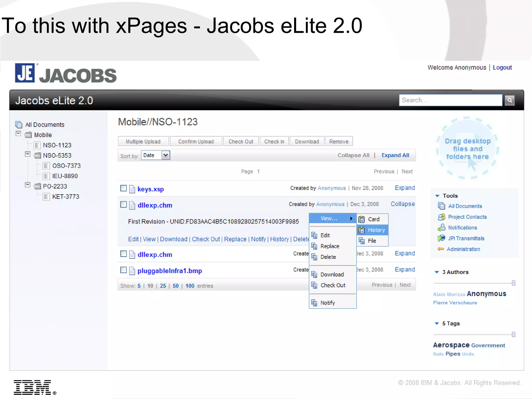Screen dimensions: 532x399
Task: Choose History in the View submenu
Action: tap(373, 230)
